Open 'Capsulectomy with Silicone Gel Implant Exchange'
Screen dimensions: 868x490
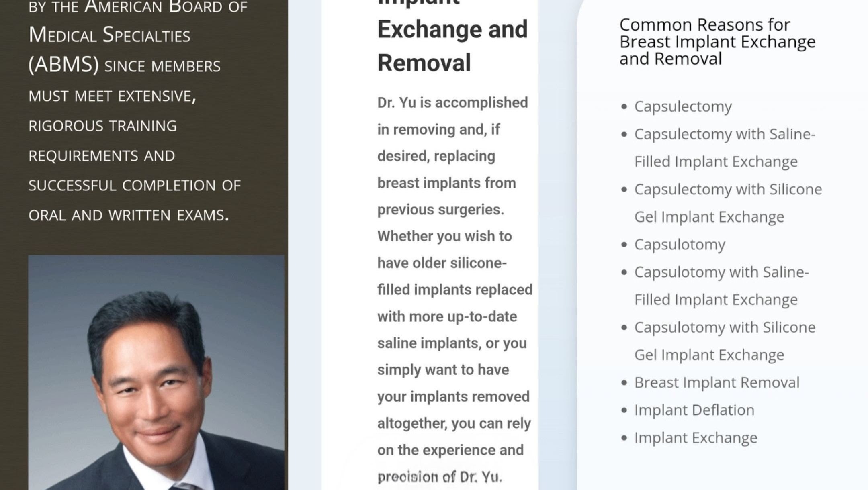tap(728, 203)
